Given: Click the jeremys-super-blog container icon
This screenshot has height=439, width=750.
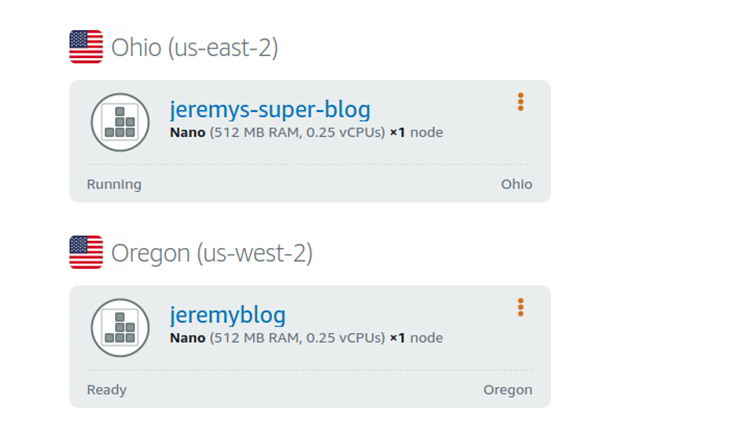Looking at the screenshot, I should (120, 122).
